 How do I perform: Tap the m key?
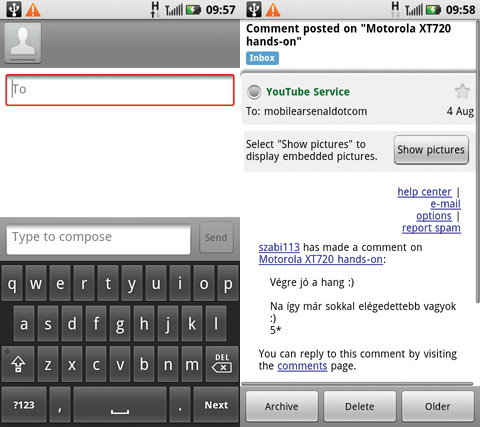pyautogui.click(x=192, y=364)
